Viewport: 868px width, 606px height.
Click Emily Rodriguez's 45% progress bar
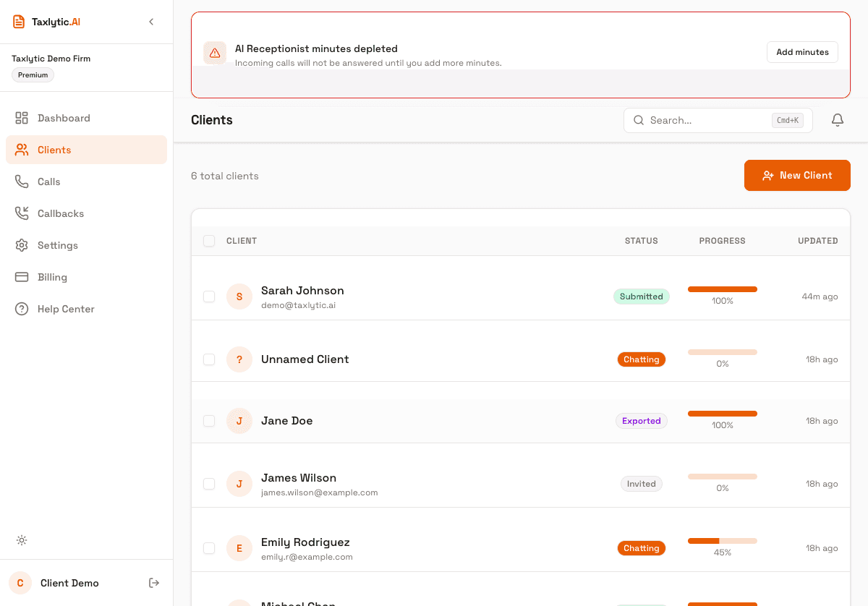coord(722,539)
